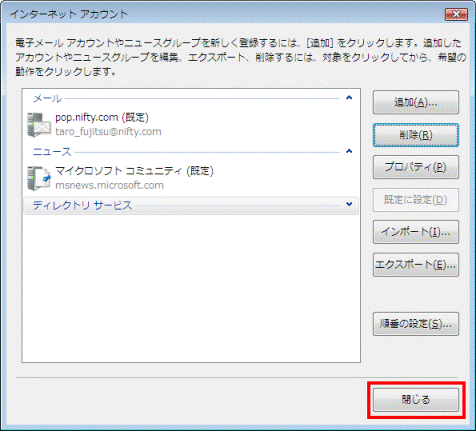Collapse the メール section chevron
The image size is (476, 431).
[349, 98]
